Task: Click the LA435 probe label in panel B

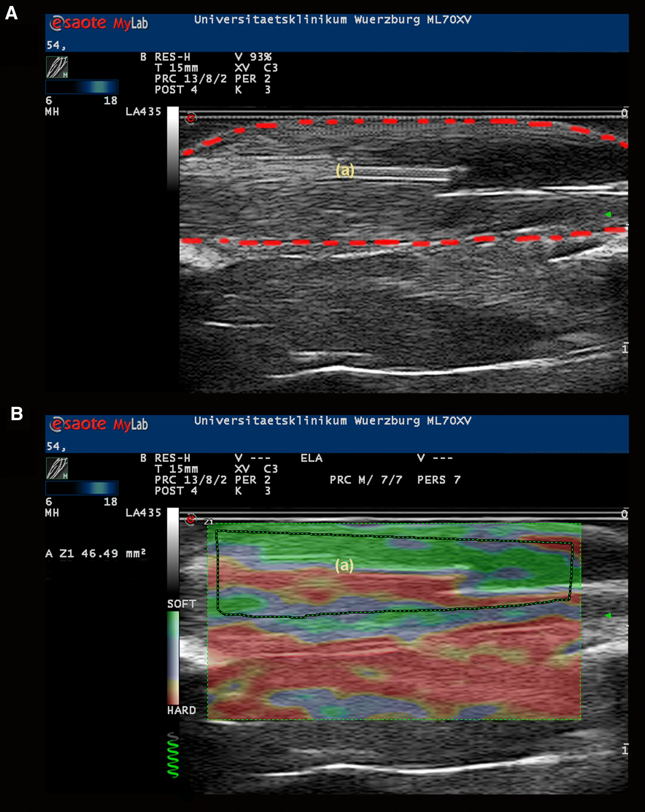Action: (x=144, y=513)
